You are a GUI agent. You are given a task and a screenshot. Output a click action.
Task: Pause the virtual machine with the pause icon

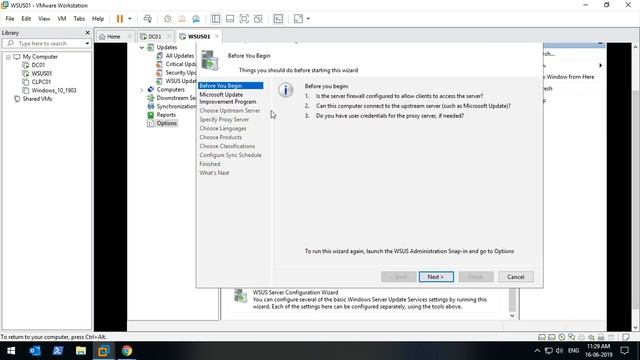click(120, 19)
